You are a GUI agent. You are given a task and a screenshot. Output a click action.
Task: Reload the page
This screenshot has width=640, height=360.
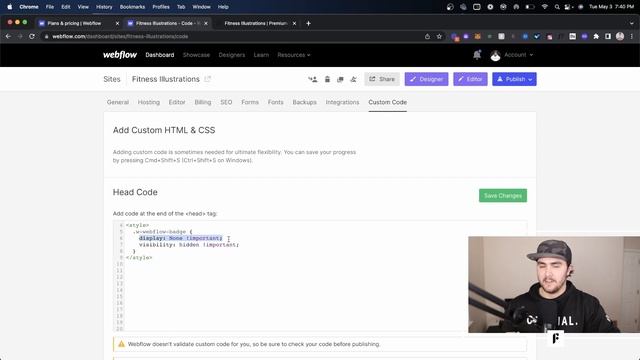point(32,36)
